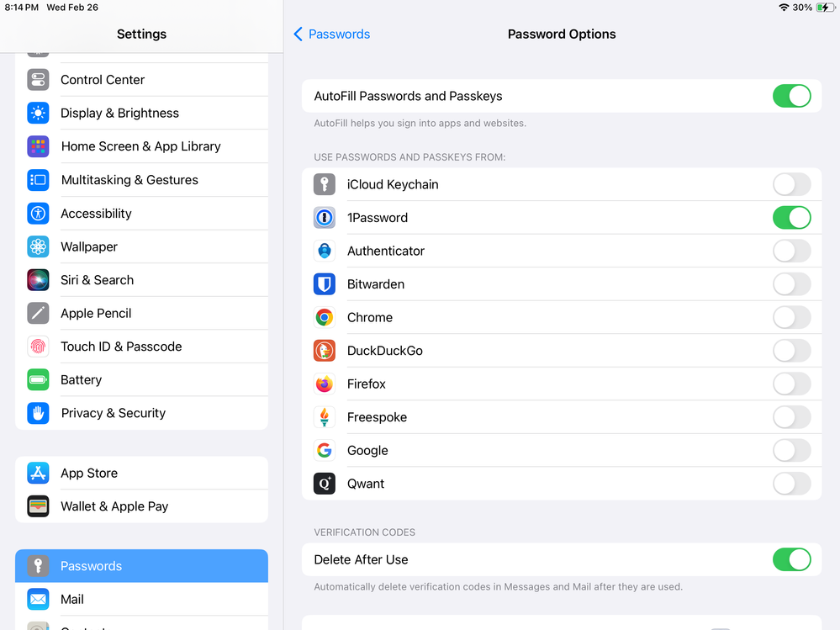Turn off the 1Password toggle
This screenshot has height=630, width=840.
pos(791,218)
